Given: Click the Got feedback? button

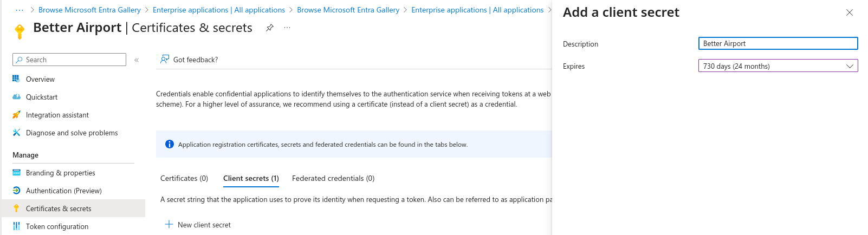Looking at the screenshot, I should [189, 60].
